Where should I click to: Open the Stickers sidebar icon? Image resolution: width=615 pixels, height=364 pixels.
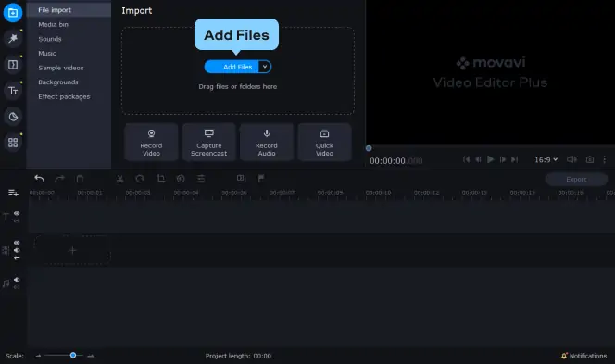click(13, 117)
